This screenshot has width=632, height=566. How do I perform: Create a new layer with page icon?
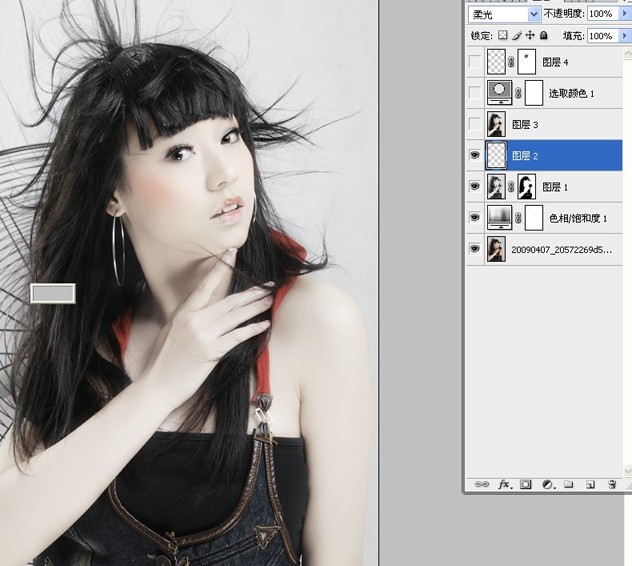590,484
